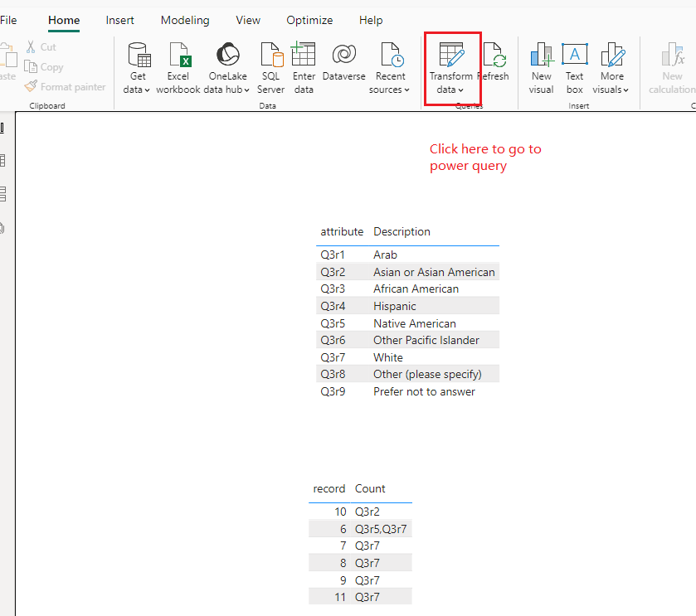The height and width of the screenshot is (616, 696).
Task: Switch to Report view in sidebar
Action: click(x=2, y=129)
